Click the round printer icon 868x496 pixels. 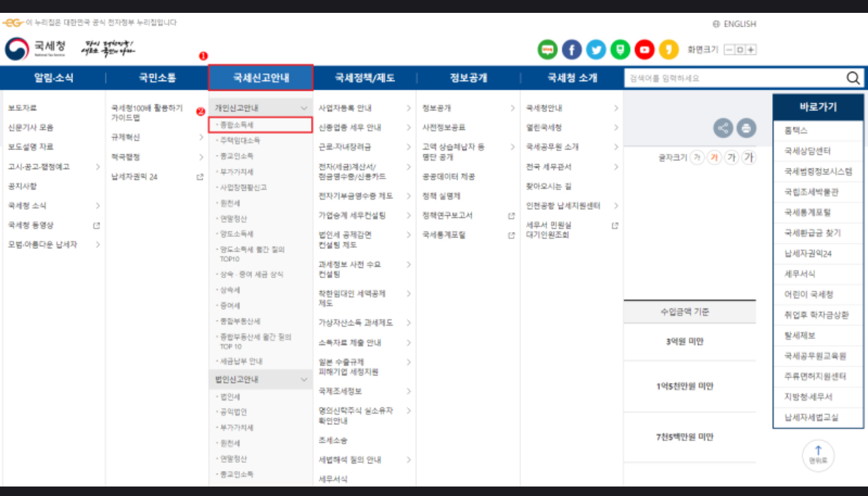[x=746, y=128]
